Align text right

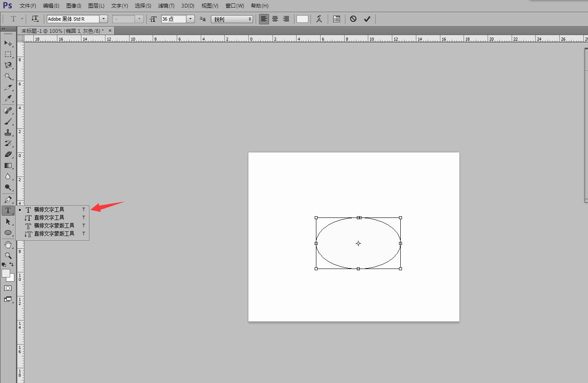click(x=286, y=19)
